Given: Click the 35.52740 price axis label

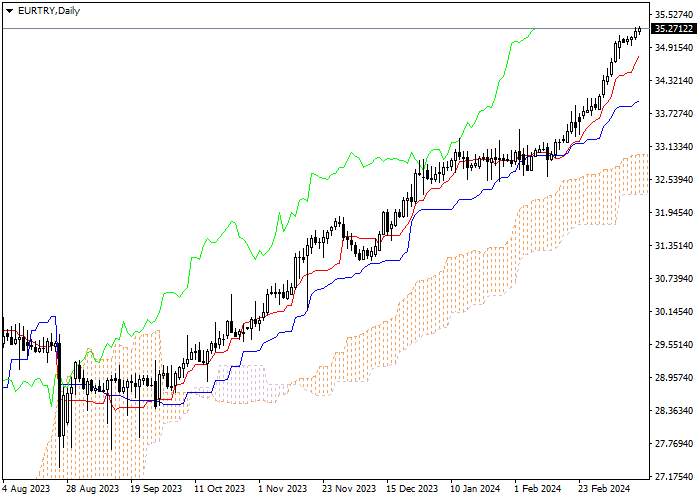Looking at the screenshot, I should click(x=674, y=15).
